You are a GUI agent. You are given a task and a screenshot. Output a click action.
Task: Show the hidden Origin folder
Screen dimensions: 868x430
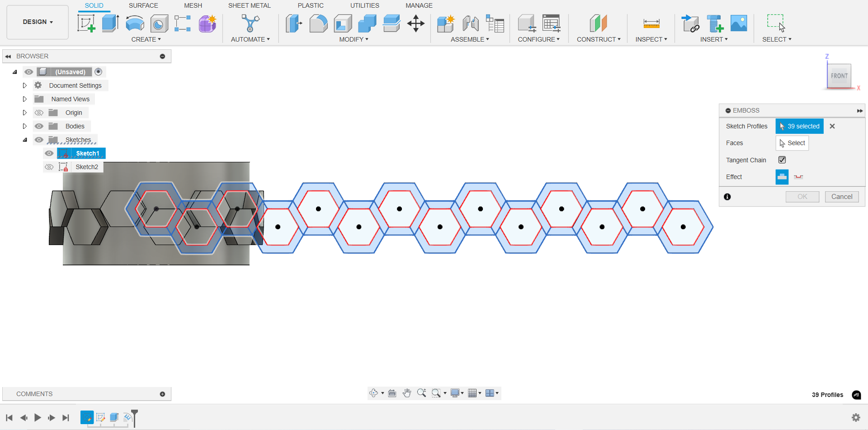tap(39, 113)
